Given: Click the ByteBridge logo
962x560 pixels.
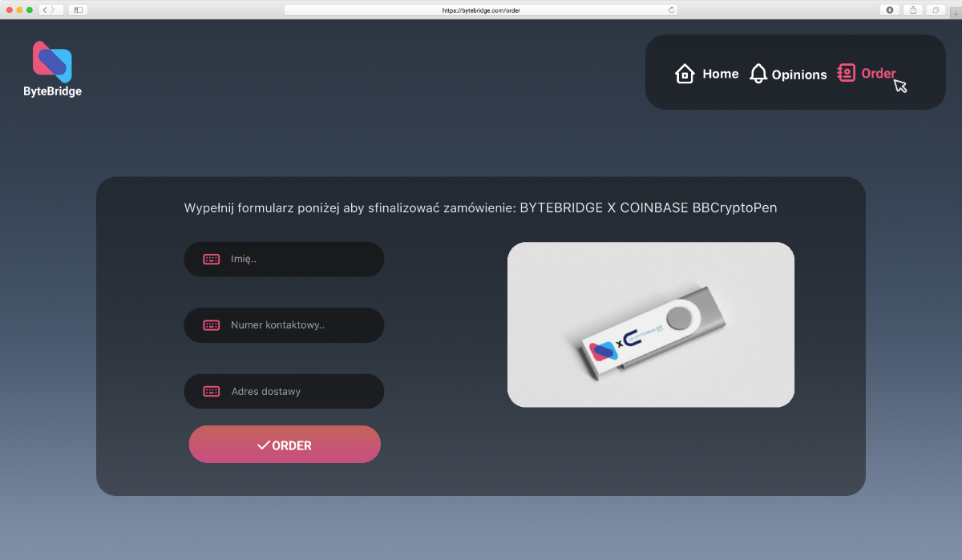Looking at the screenshot, I should (x=52, y=62).
